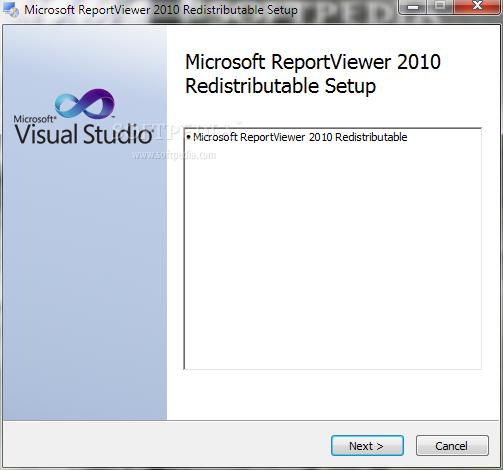Image resolution: width=503 pixels, height=470 pixels.
Task: Cancel the ReportViewer setup
Action: click(x=452, y=446)
